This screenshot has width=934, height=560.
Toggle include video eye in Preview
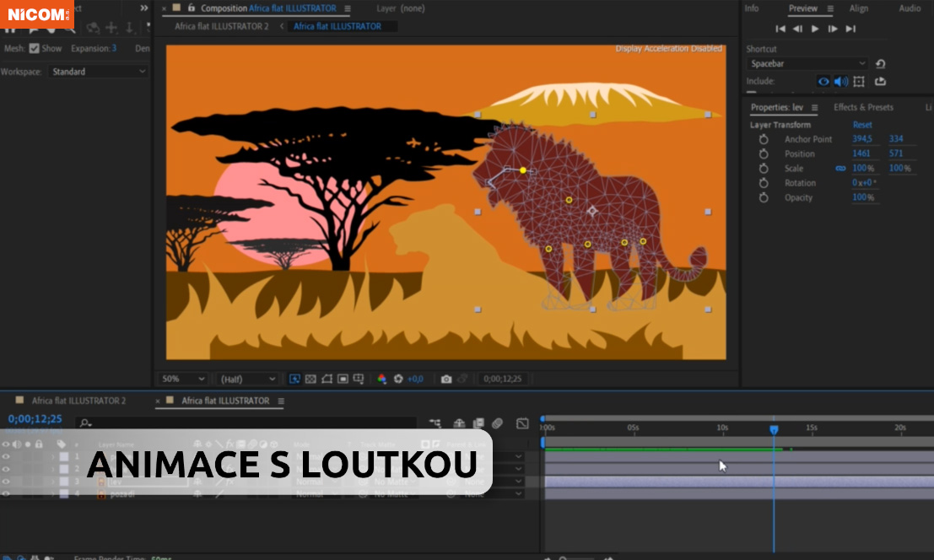(x=823, y=82)
